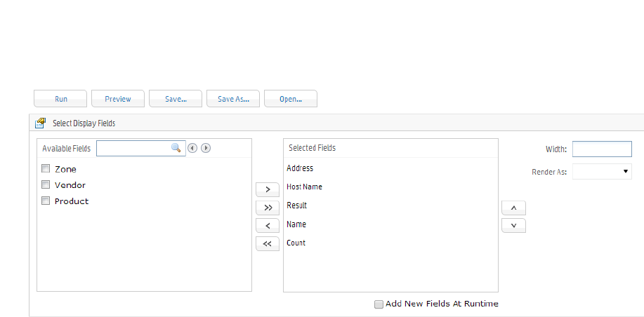
Task: Tick the Vendor checkbox
Action: click(x=46, y=185)
